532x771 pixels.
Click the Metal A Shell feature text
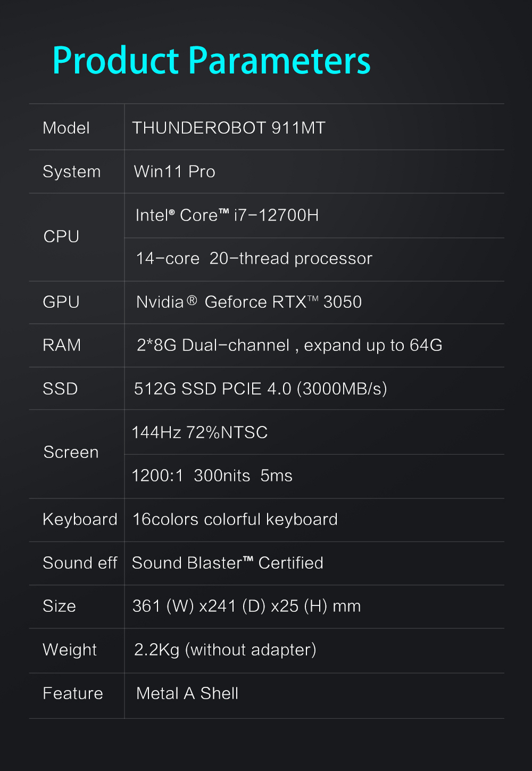pyautogui.click(x=187, y=693)
